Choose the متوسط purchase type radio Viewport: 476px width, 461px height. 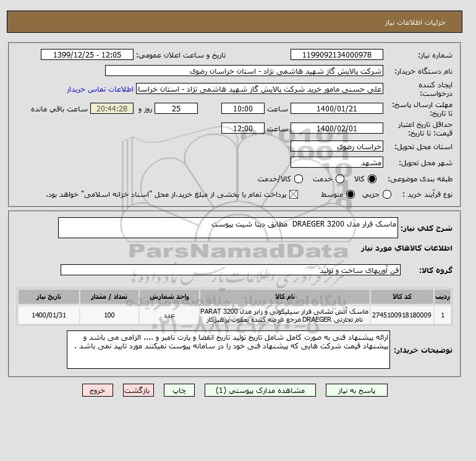point(351,194)
